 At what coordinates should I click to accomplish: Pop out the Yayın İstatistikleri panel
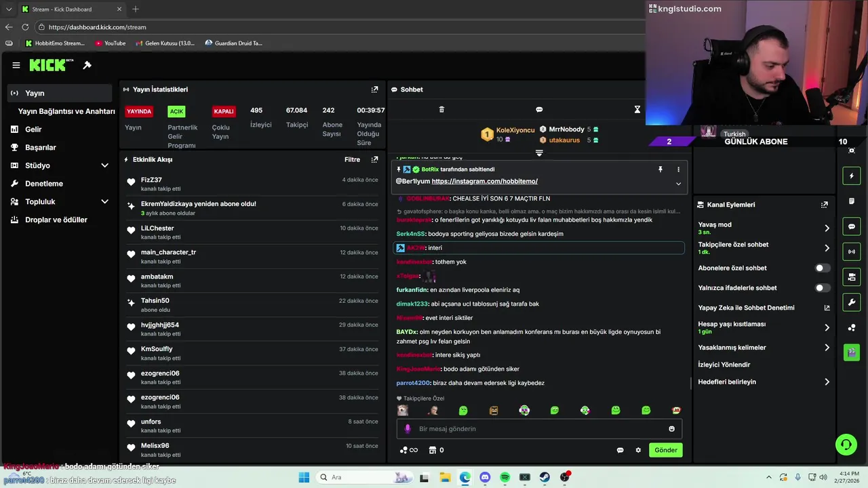[x=374, y=89]
